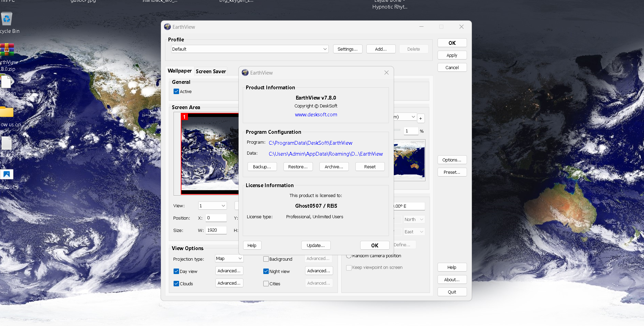Image resolution: width=644 pixels, height=326 pixels.
Task: Click the Add... profile button
Action: tap(381, 49)
